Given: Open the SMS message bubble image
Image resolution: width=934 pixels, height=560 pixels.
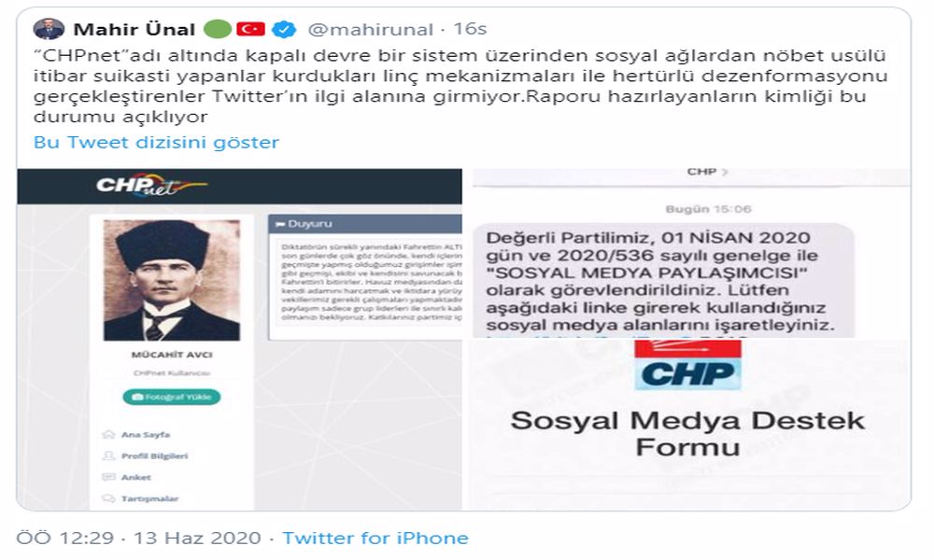Looking at the screenshot, I should tap(663, 280).
